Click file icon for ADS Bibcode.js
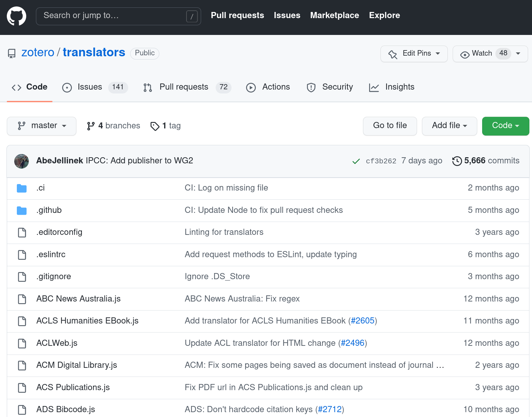 coord(22,410)
